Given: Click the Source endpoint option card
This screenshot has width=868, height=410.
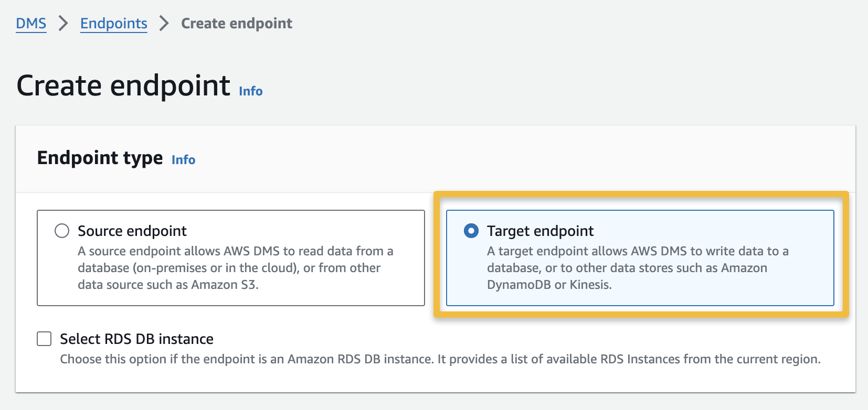Looking at the screenshot, I should (230, 257).
